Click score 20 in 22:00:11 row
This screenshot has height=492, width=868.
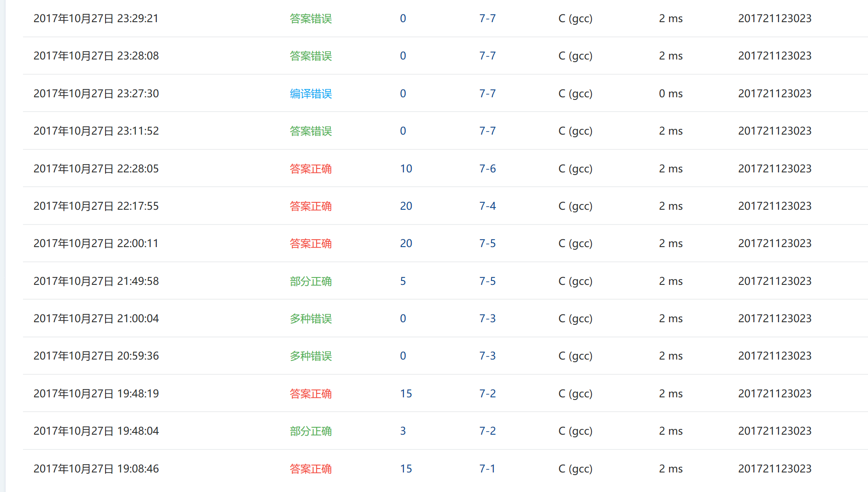406,243
